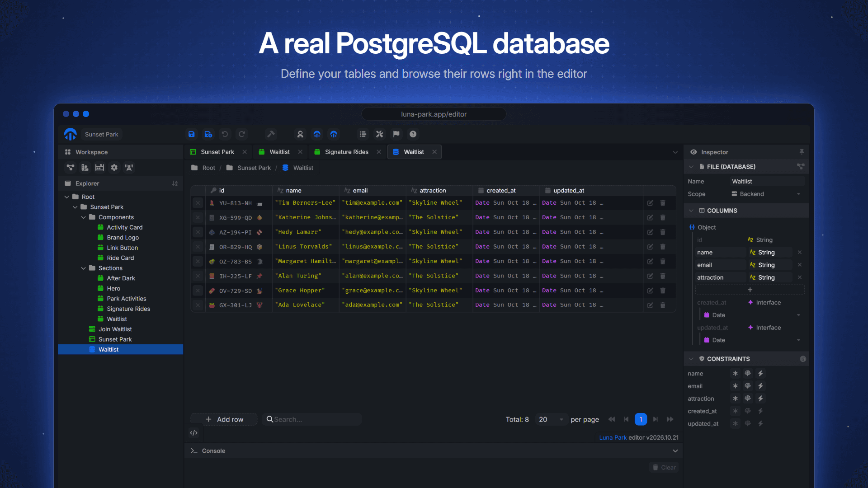
Task: Click the table Search field
Action: pos(312,419)
